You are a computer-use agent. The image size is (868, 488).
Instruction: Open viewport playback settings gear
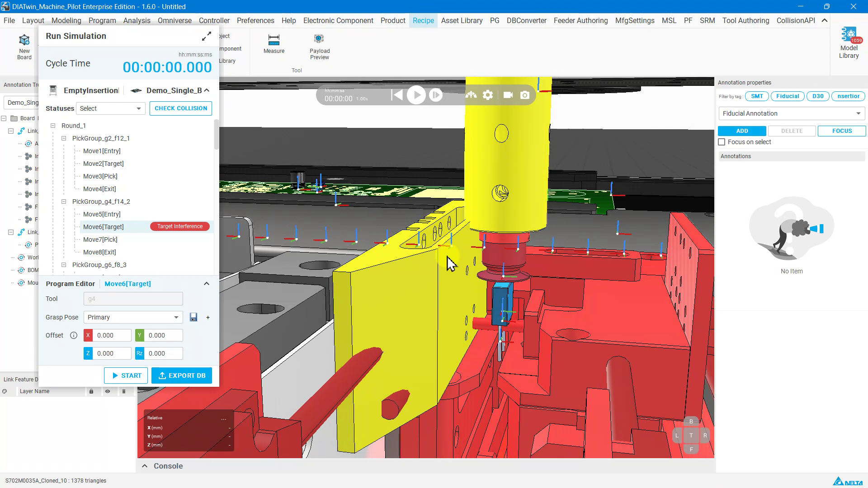point(488,95)
